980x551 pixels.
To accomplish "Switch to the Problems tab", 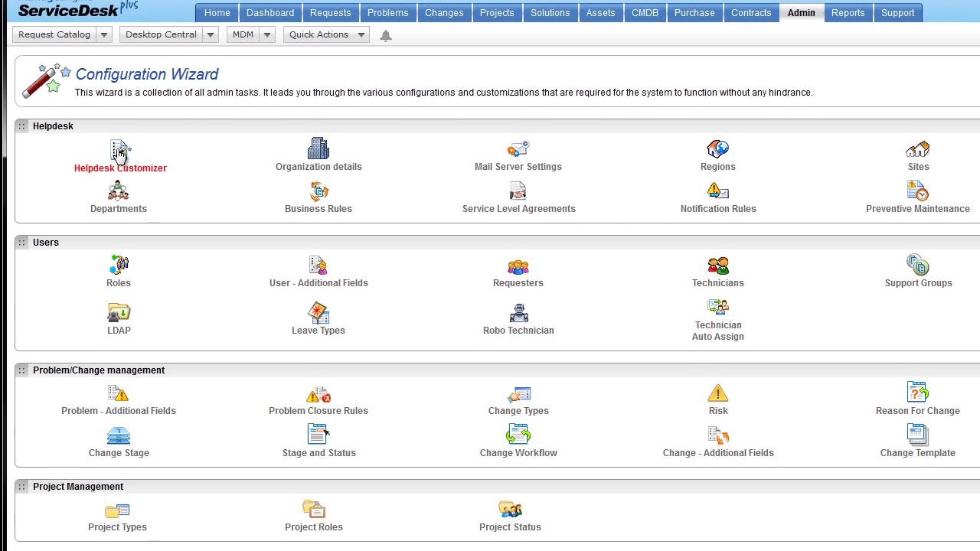I will (387, 12).
